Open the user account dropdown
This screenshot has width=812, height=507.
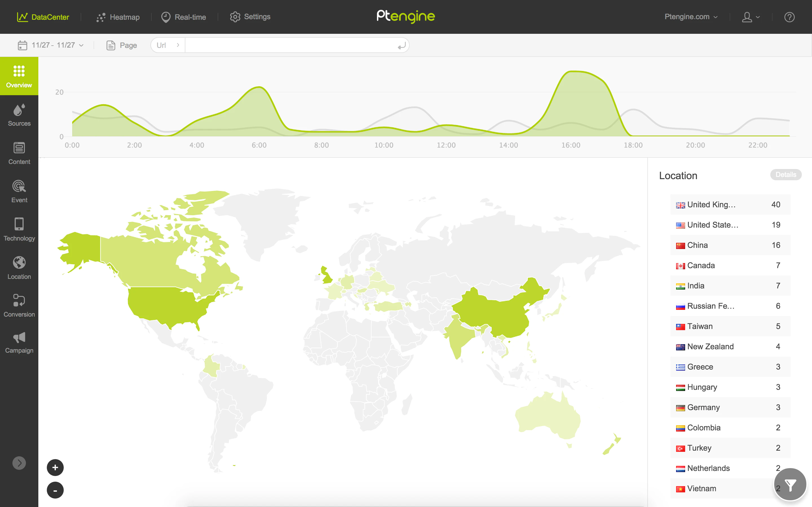pos(750,17)
